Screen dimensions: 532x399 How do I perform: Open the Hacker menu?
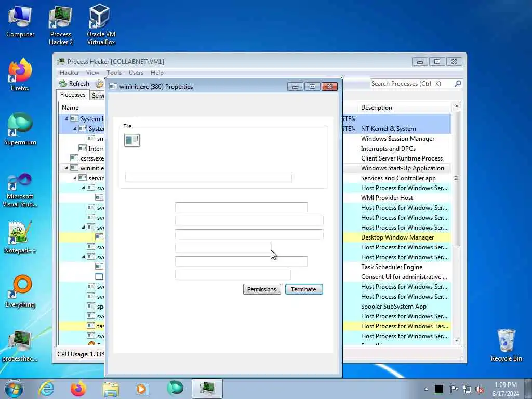pyautogui.click(x=69, y=73)
